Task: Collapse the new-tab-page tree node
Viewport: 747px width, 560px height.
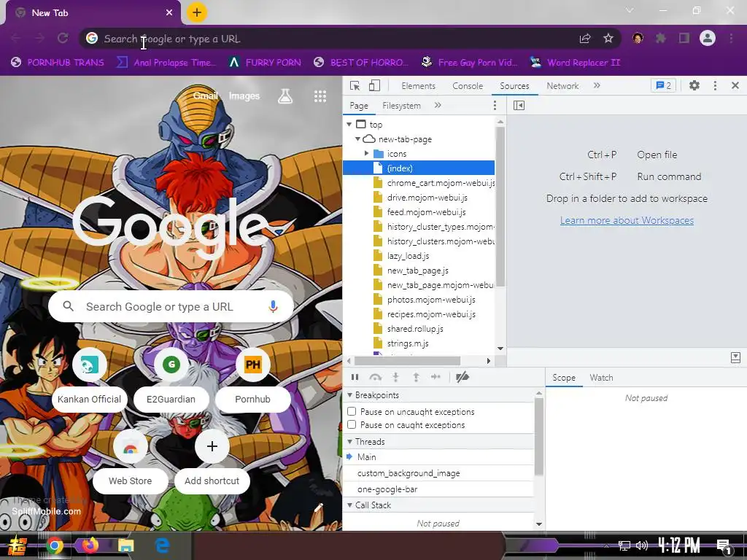Action: [x=357, y=139]
